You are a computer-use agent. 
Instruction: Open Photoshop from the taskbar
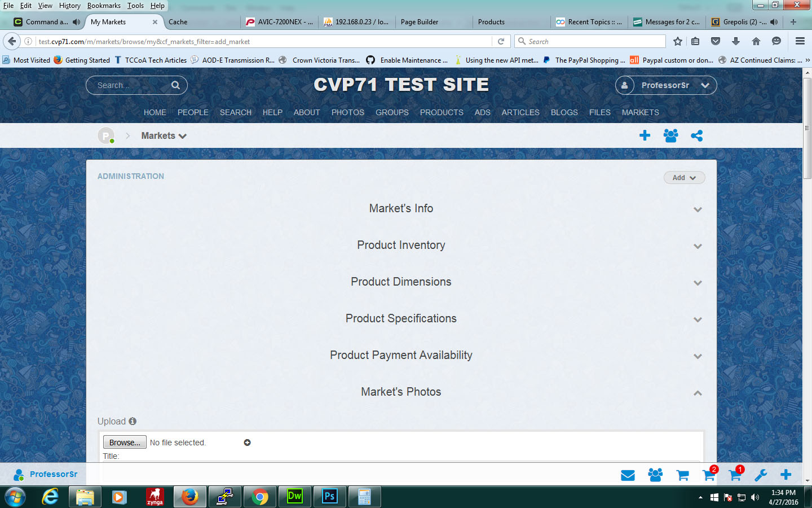(330, 497)
